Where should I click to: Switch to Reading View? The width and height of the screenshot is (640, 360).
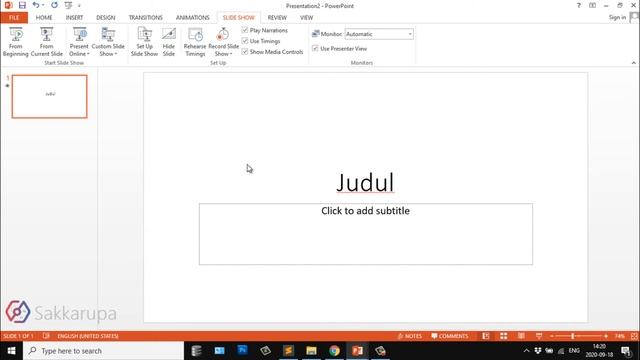[x=521, y=336]
